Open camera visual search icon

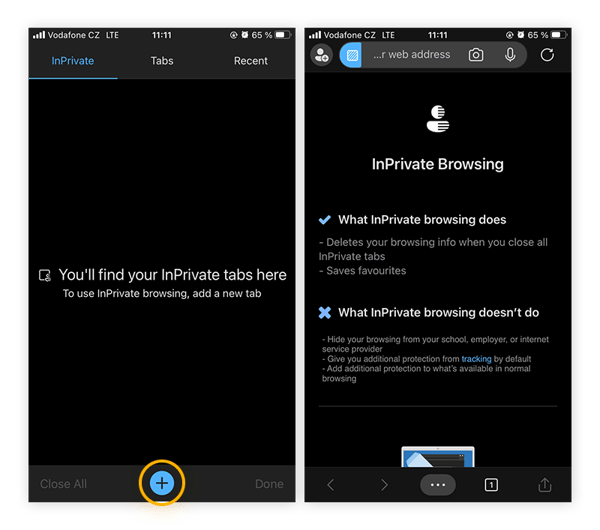pyautogui.click(x=476, y=55)
